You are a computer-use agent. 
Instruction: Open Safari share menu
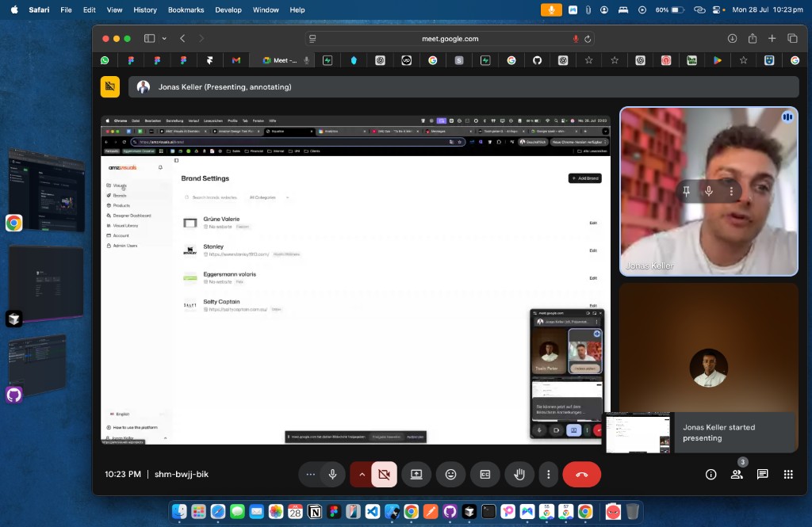tap(753, 38)
